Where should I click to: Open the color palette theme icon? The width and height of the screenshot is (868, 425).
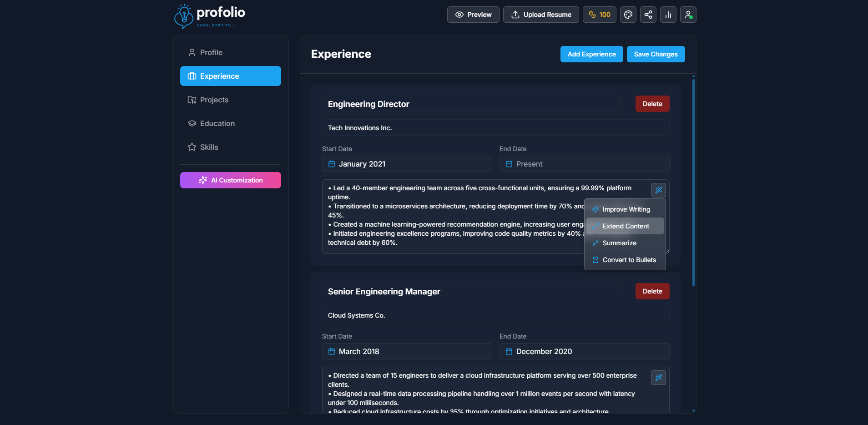[x=628, y=15]
